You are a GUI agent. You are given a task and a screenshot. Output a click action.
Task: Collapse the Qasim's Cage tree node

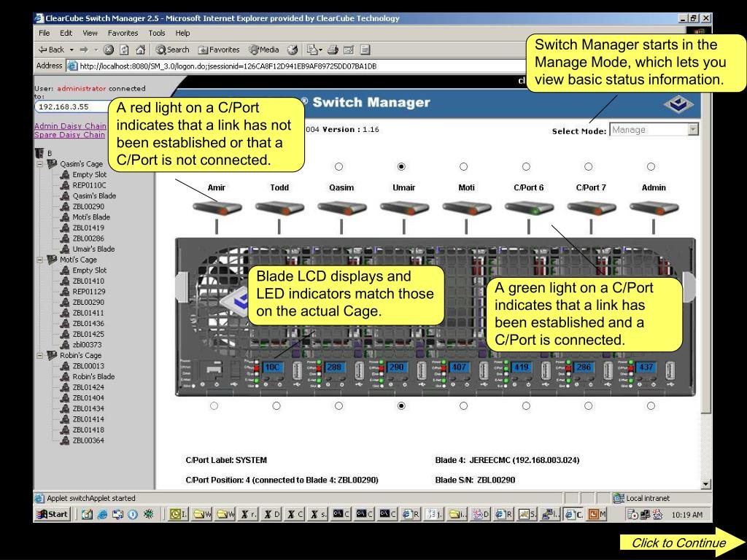point(39,164)
